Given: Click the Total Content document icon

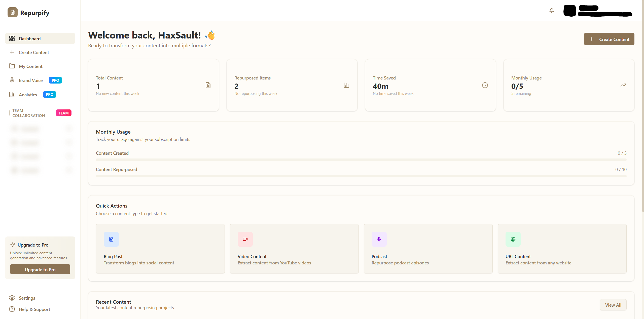Looking at the screenshot, I should point(208,85).
